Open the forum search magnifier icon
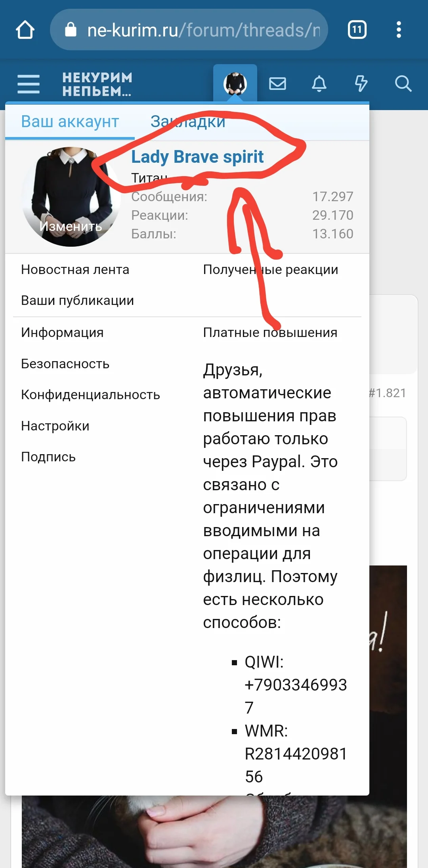The width and height of the screenshot is (428, 868). [403, 84]
